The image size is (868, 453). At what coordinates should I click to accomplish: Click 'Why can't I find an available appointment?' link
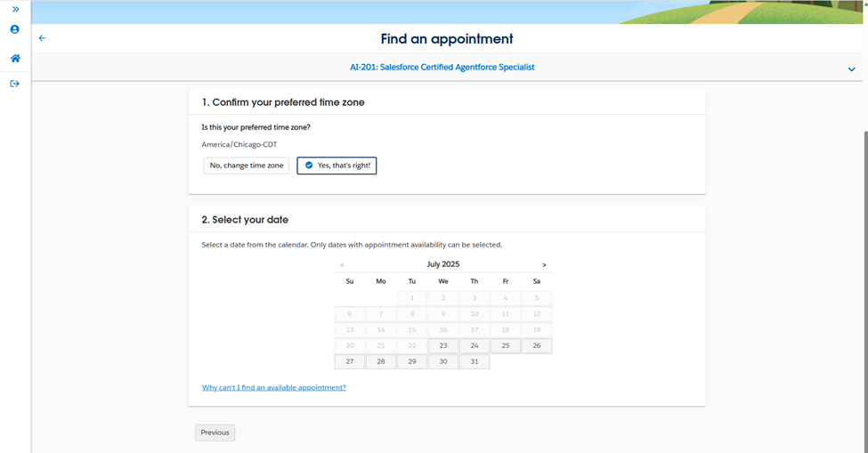click(274, 388)
